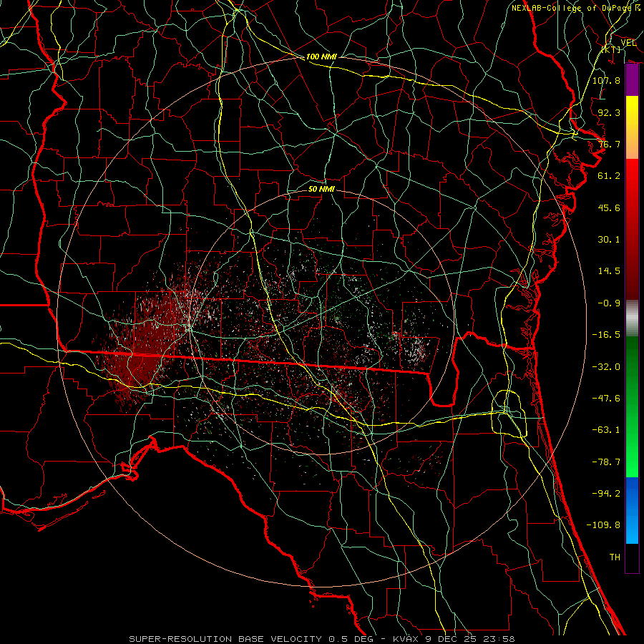The height and width of the screenshot is (644, 644).
Task: Click the '100 NMI' range ring label
Action: 321,57
